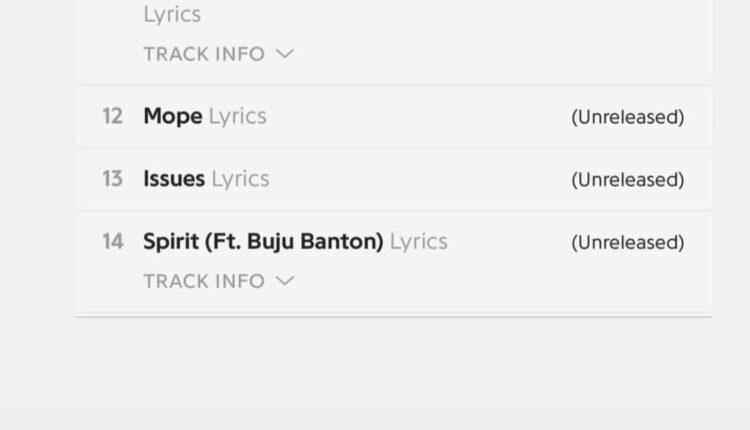
Task: Open the Mope track title
Action: pyautogui.click(x=172, y=116)
